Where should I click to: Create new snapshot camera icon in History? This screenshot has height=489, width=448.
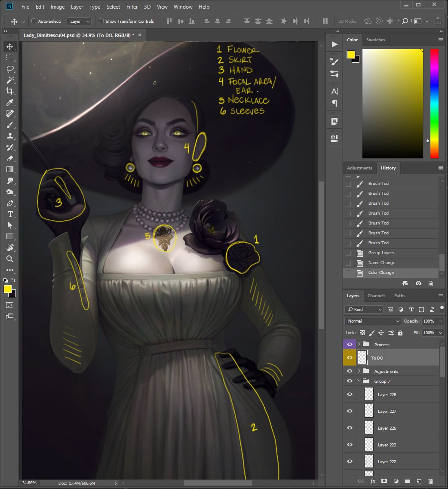[x=418, y=283]
